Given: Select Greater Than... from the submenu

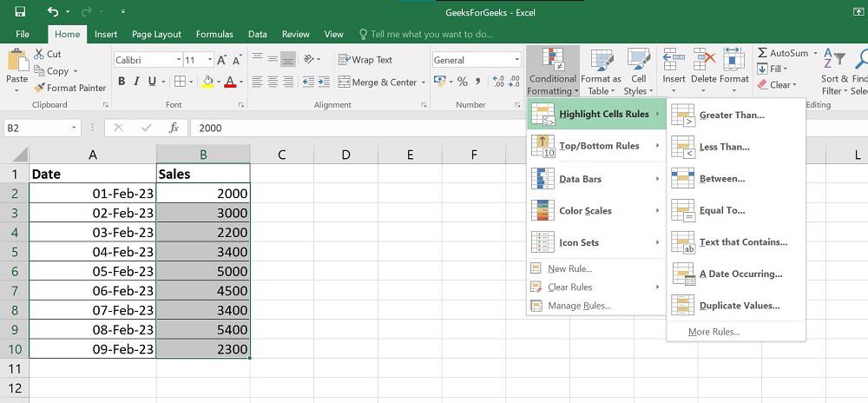Looking at the screenshot, I should pos(731,115).
